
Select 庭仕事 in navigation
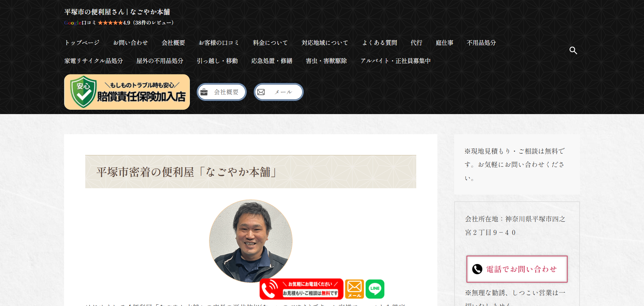point(444,43)
